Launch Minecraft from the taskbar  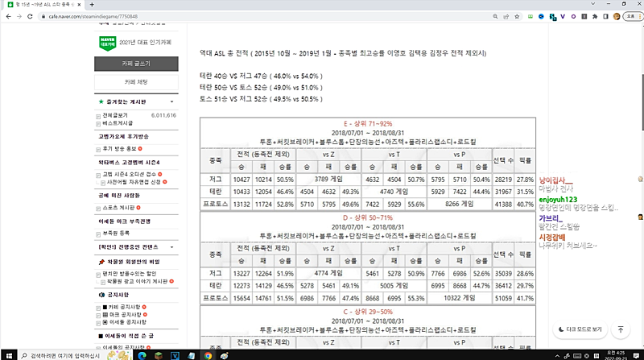(x=159, y=355)
